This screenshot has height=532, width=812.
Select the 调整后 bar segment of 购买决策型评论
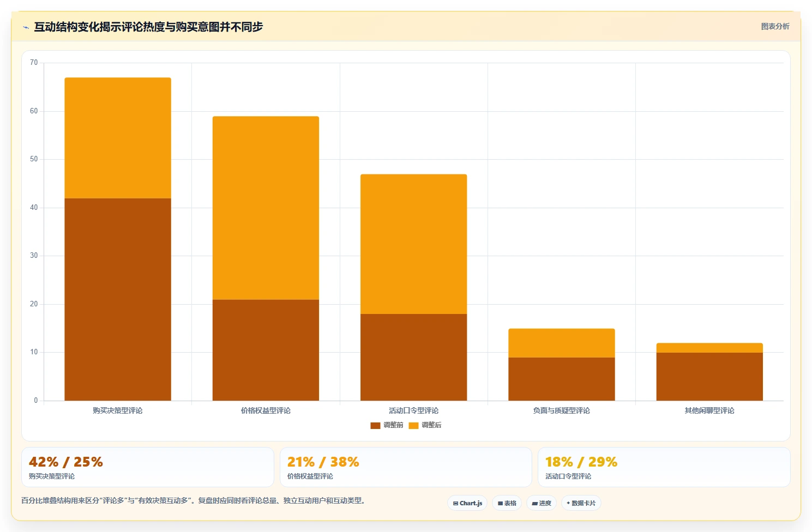tap(118, 138)
